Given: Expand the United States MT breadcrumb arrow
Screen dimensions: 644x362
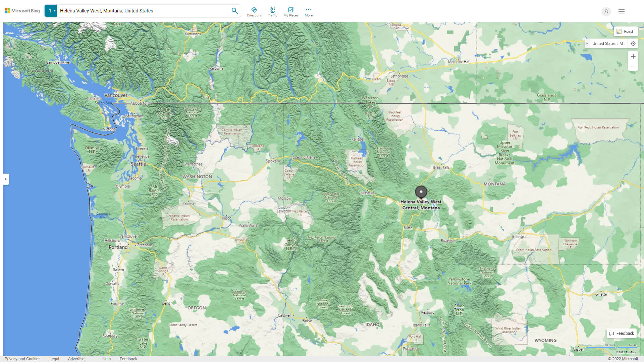Looking at the screenshot, I should pos(587,44).
